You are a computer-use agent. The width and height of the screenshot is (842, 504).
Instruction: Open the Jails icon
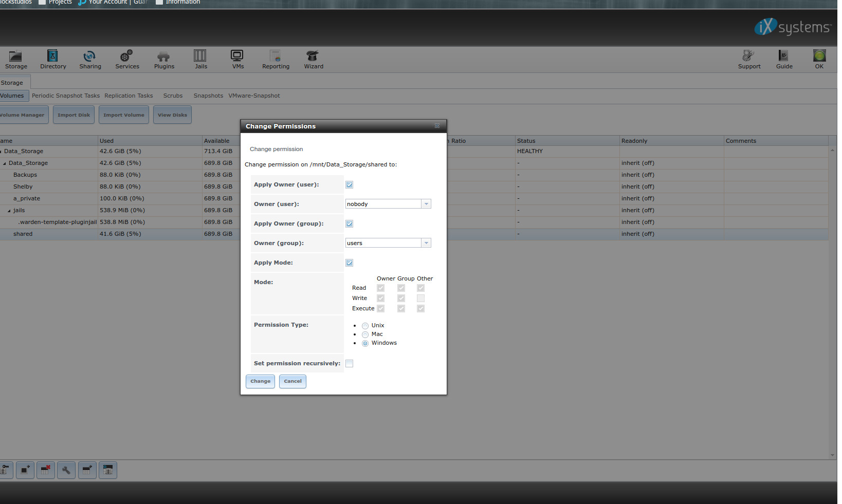[x=200, y=55]
